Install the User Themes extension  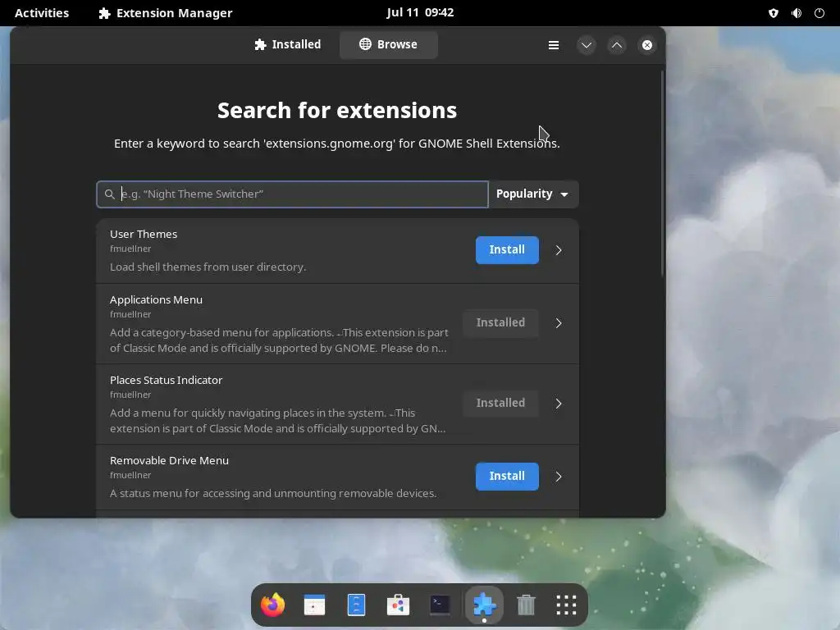(x=507, y=249)
